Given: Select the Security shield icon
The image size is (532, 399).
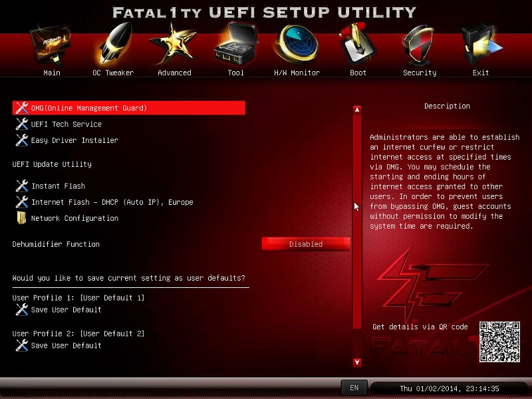Looking at the screenshot, I should (420, 45).
